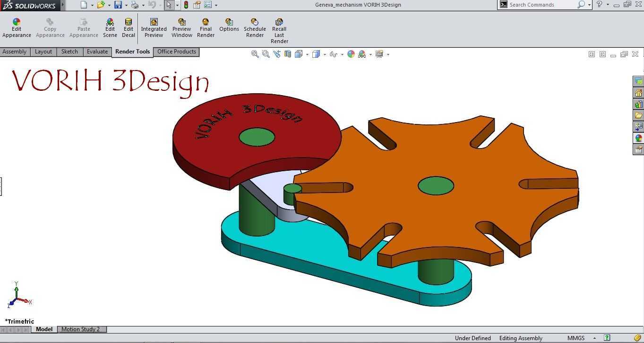
Task: Open render Options
Action: tap(229, 25)
